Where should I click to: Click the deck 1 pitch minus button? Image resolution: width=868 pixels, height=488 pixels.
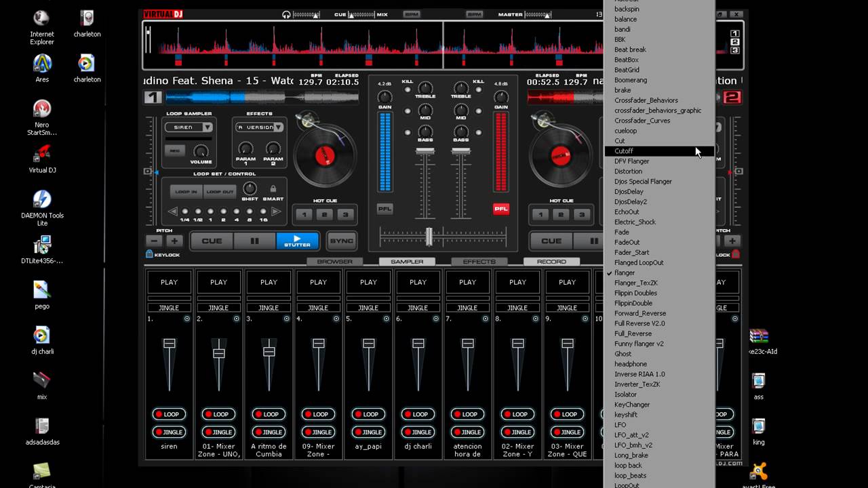pos(155,241)
